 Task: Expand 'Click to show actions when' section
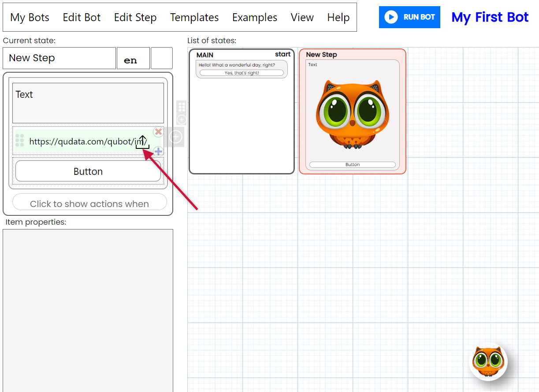[89, 203]
